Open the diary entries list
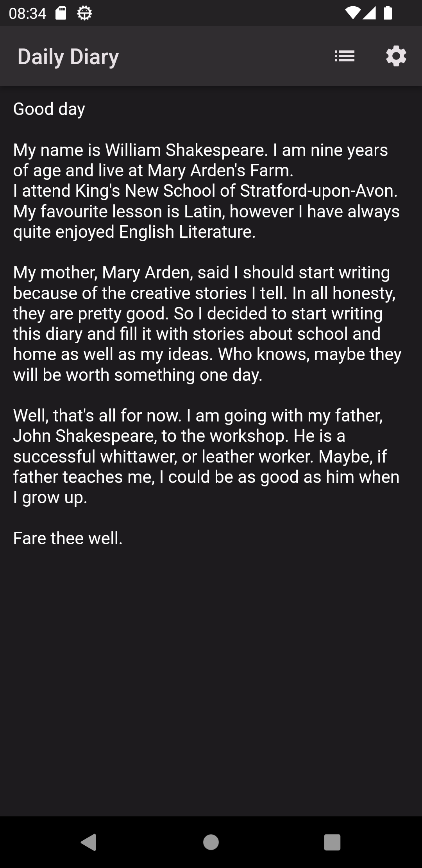Viewport: 422px width, 868px height. click(x=344, y=56)
